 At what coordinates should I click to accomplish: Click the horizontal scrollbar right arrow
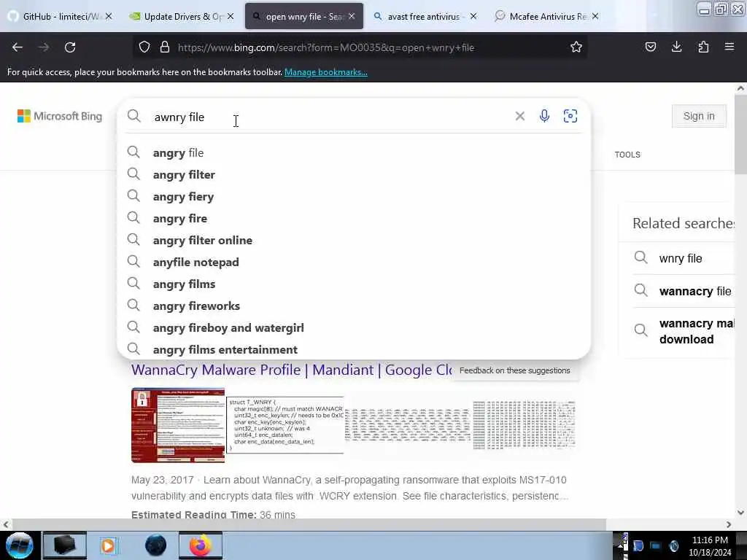[729, 525]
